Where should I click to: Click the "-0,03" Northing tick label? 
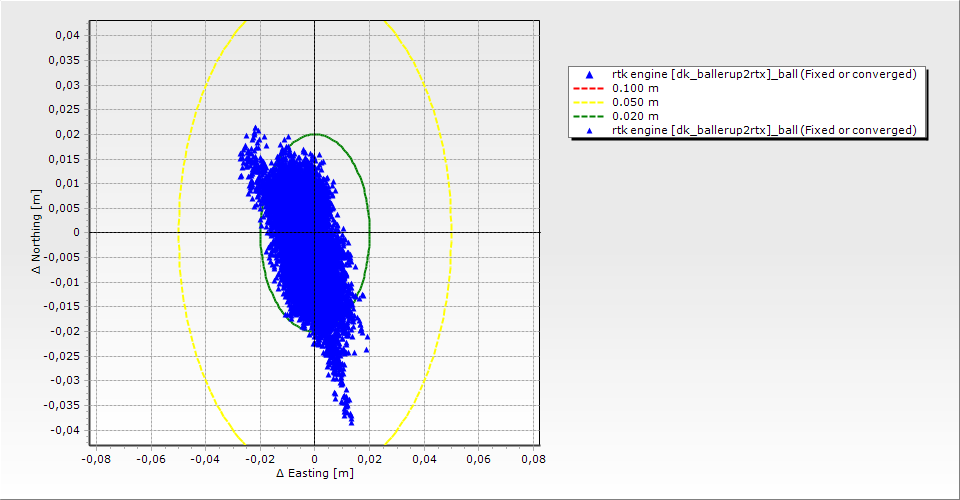pyautogui.click(x=65, y=380)
